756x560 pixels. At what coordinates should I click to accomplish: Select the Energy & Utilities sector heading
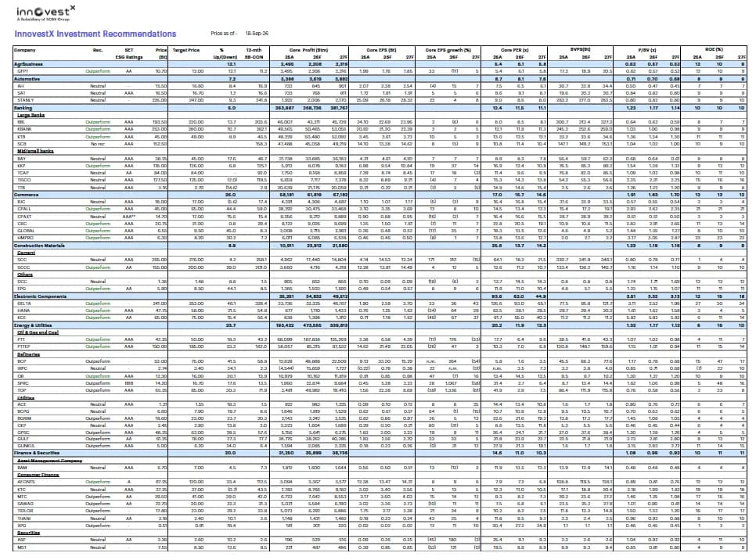pyautogui.click(x=33, y=325)
